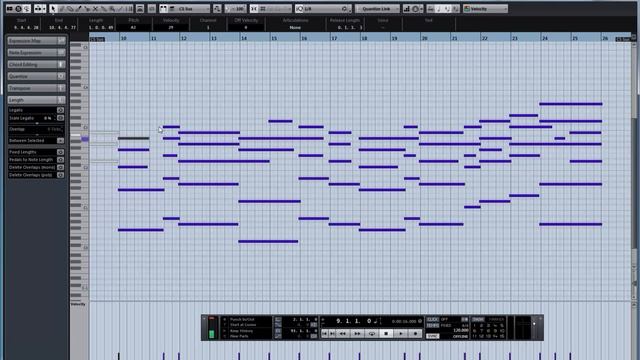
Task: Click the tempo value 120.000
Action: coord(461,330)
